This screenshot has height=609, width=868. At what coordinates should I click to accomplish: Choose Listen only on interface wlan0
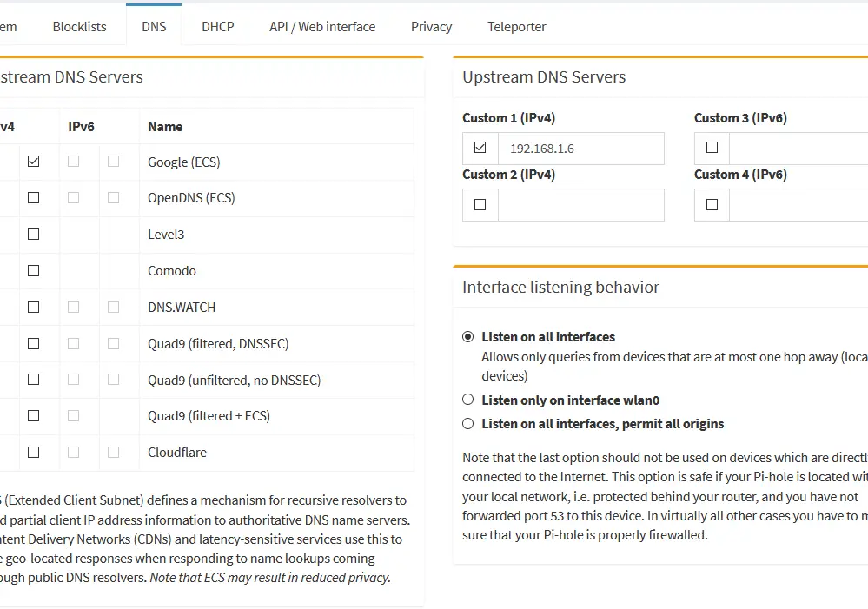pos(467,399)
